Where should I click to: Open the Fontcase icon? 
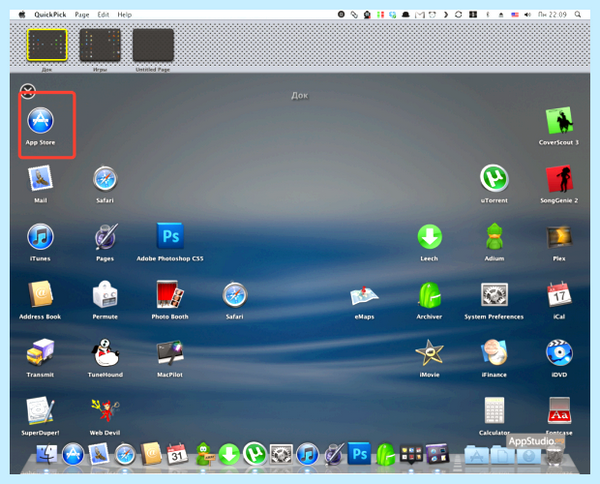click(x=559, y=411)
